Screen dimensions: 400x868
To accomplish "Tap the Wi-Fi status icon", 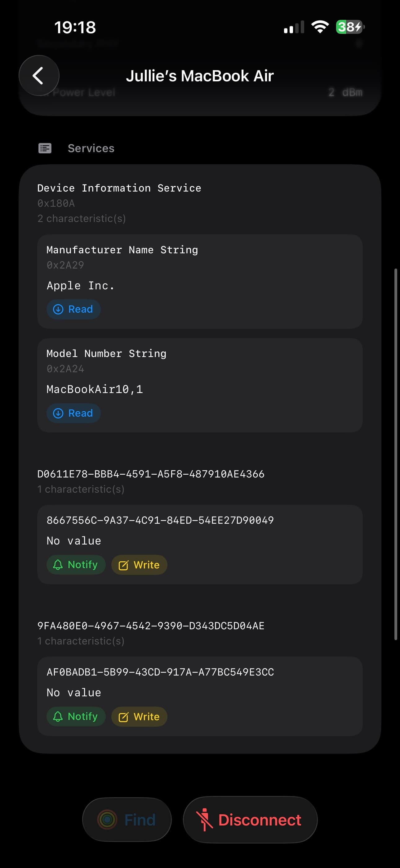I will [320, 27].
